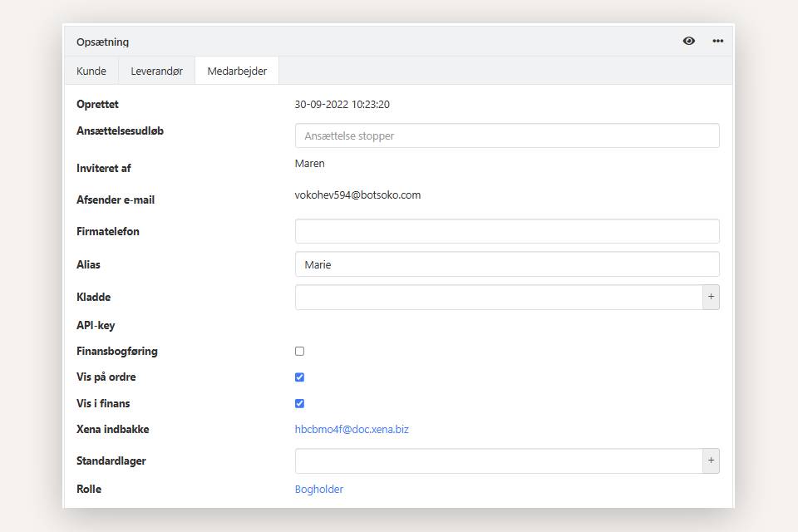
Task: Open the three-dot more options menu
Action: [717, 41]
